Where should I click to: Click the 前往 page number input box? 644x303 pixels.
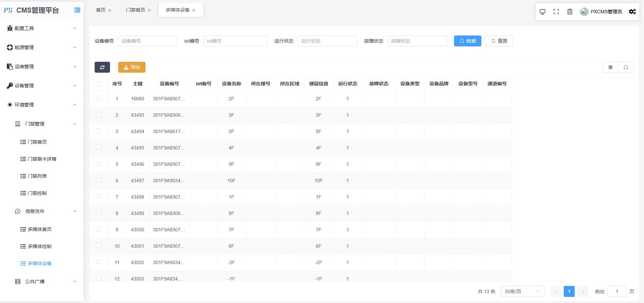(617, 291)
